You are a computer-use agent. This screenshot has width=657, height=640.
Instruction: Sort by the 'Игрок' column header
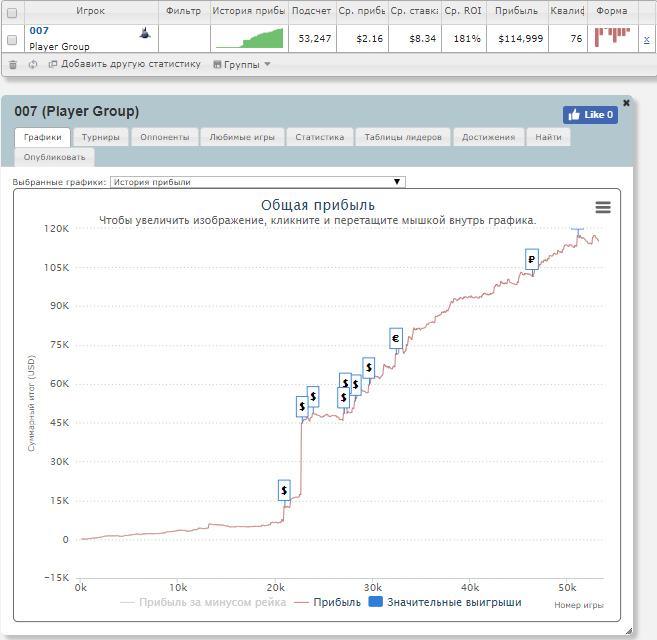point(91,11)
